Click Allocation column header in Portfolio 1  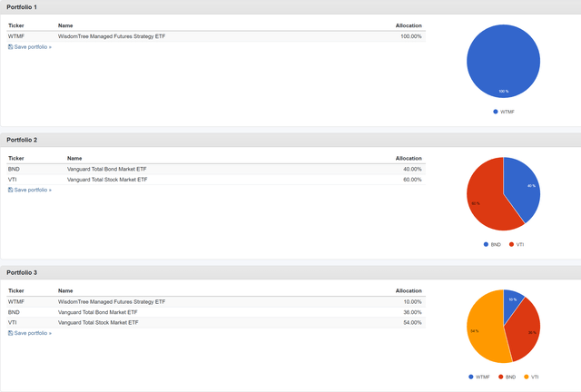click(x=409, y=25)
